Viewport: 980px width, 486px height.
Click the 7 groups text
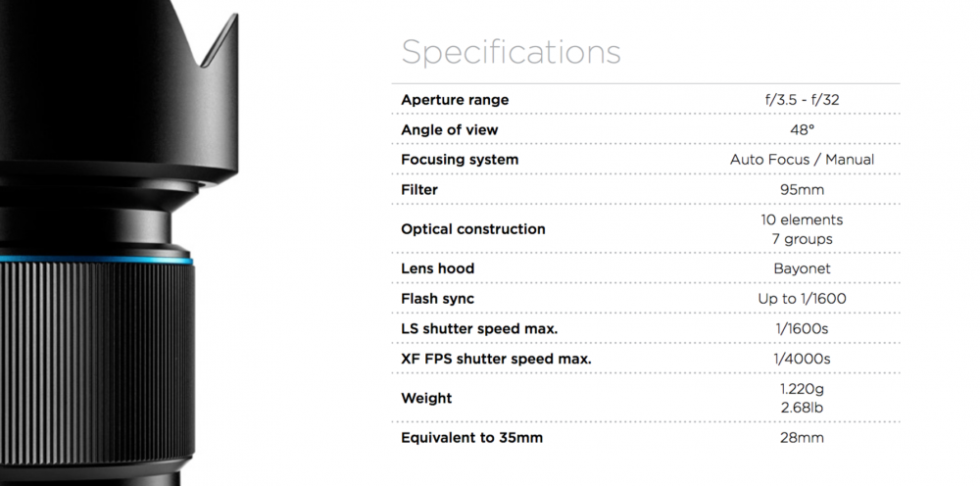(x=802, y=239)
